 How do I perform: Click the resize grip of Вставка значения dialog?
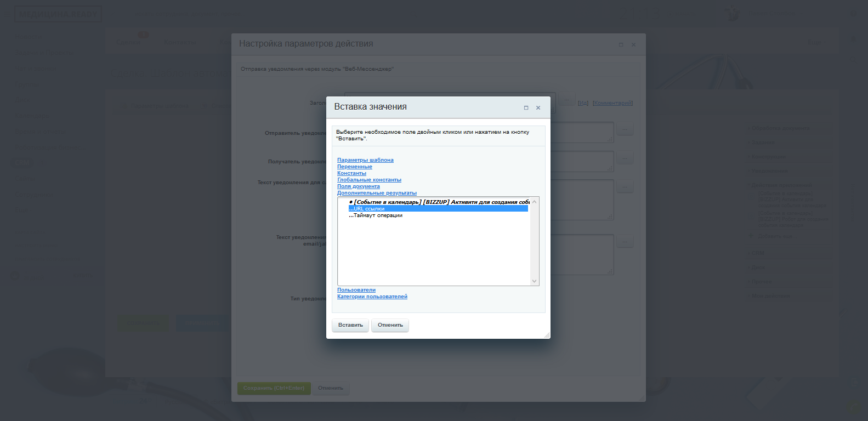pos(547,335)
